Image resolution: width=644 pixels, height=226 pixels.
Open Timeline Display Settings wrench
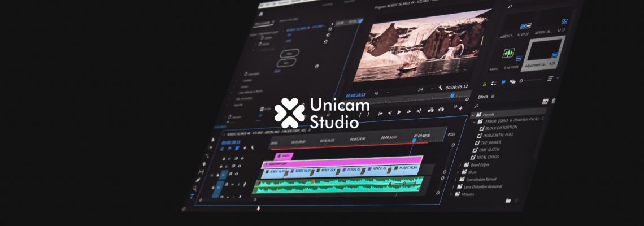click(252, 147)
